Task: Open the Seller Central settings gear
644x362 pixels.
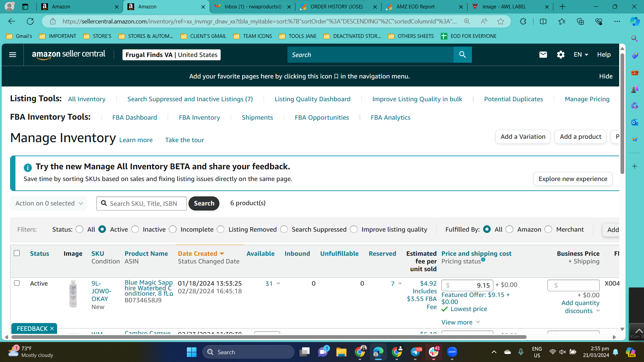Action: tap(560, 55)
